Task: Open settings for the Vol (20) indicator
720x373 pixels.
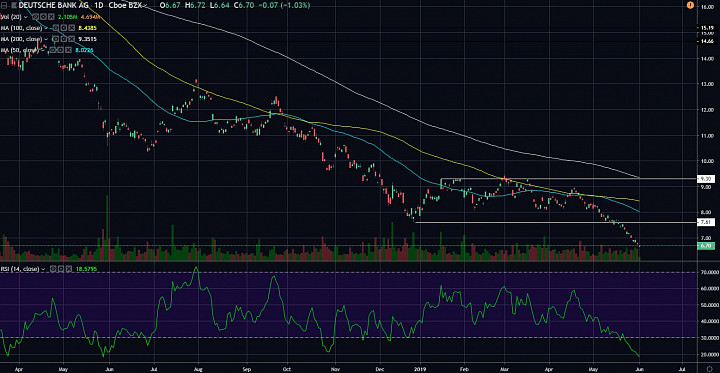Action: coord(44,17)
